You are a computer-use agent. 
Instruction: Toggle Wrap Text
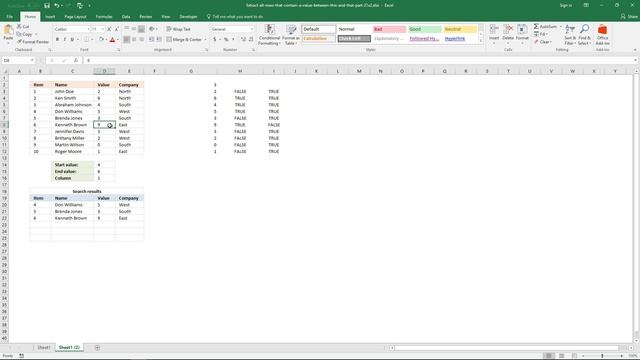click(178, 29)
